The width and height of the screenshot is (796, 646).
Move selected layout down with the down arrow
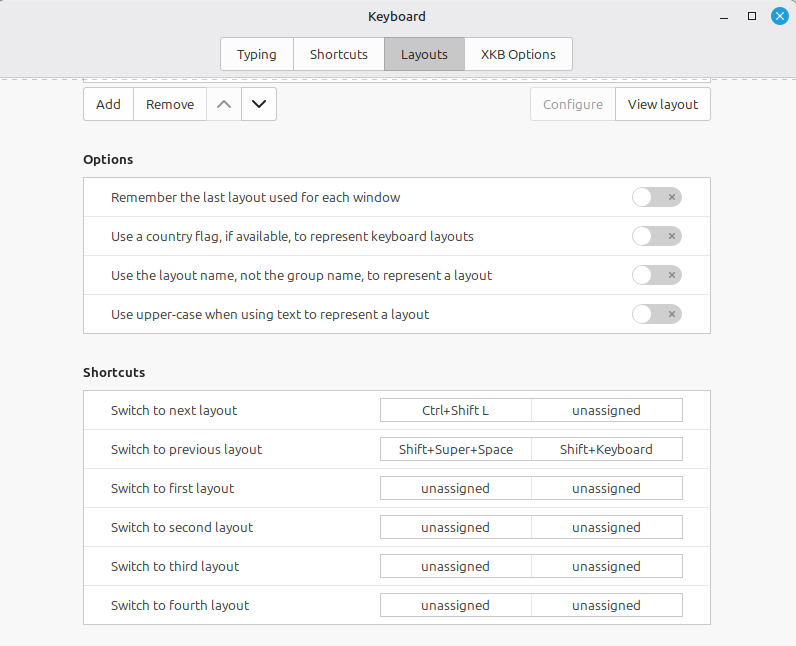pyautogui.click(x=259, y=104)
